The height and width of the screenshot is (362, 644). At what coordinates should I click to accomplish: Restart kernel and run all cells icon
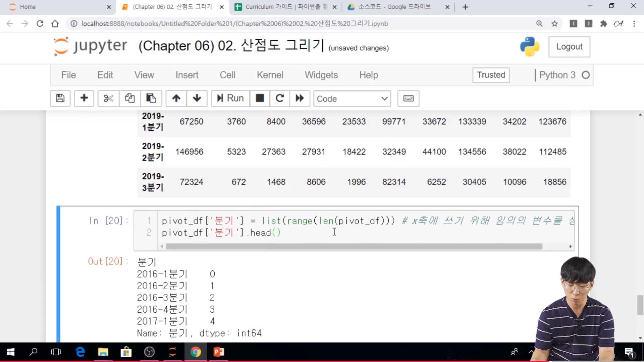click(x=300, y=98)
